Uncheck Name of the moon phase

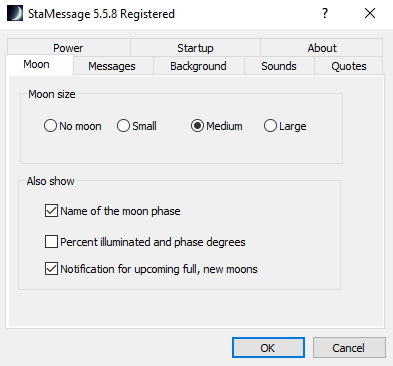113,211
